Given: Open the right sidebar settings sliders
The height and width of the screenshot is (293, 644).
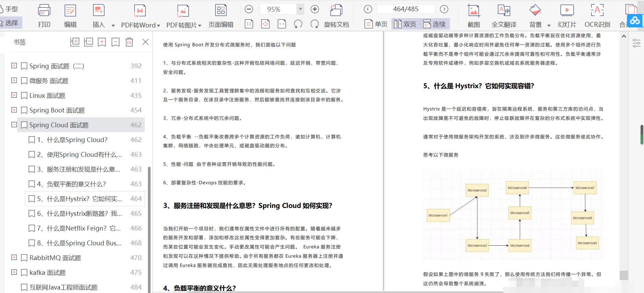Looking at the screenshot, I should click(x=636, y=43).
